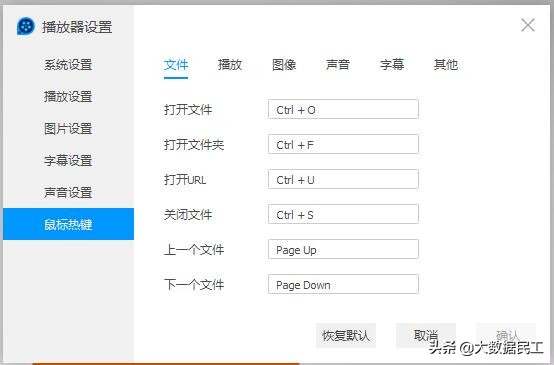Open the 声音 tab

[x=338, y=65]
